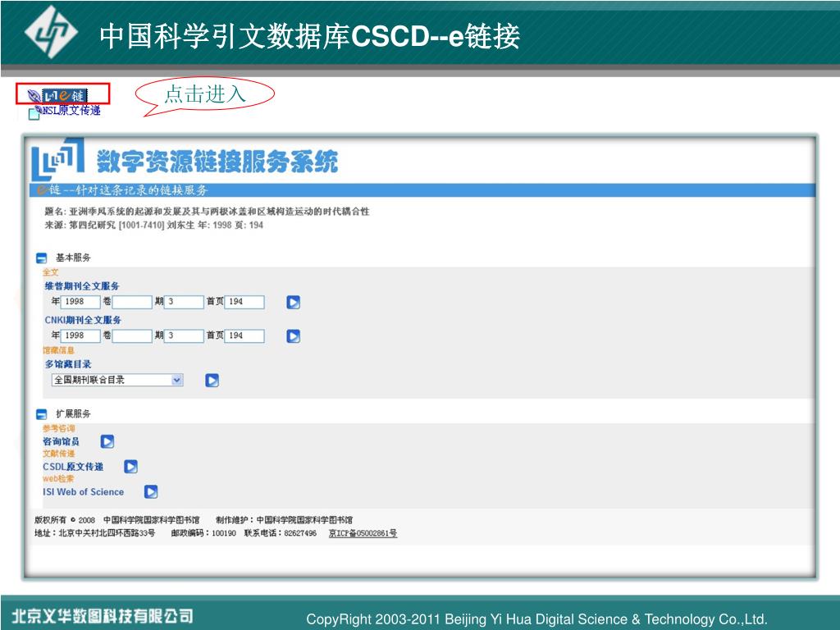Open CNKI期刊全文服务 link
The height and width of the screenshot is (630, 840).
click(x=83, y=320)
